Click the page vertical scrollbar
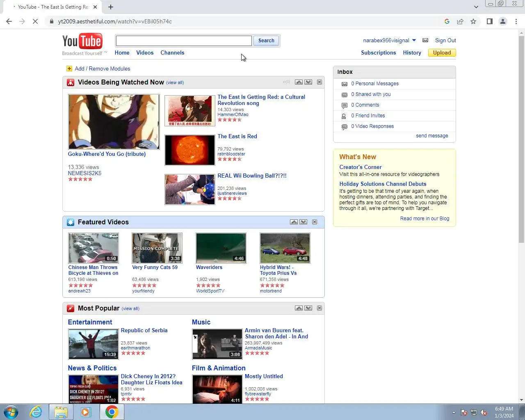This screenshot has height=420, width=525. point(521,139)
